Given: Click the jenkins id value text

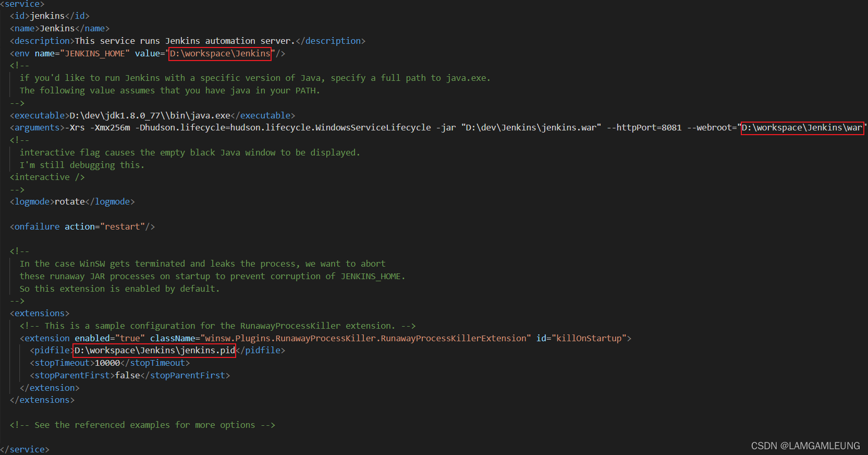Looking at the screenshot, I should click(47, 16).
